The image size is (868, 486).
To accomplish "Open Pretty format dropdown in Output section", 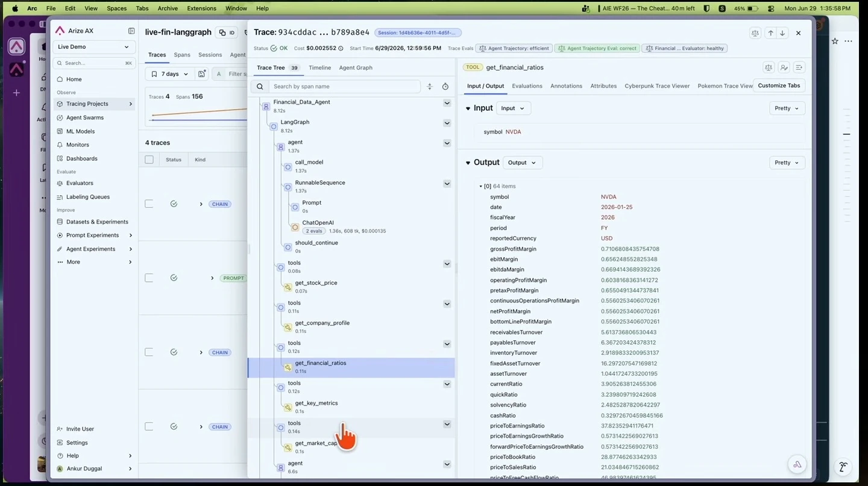I will (x=787, y=163).
